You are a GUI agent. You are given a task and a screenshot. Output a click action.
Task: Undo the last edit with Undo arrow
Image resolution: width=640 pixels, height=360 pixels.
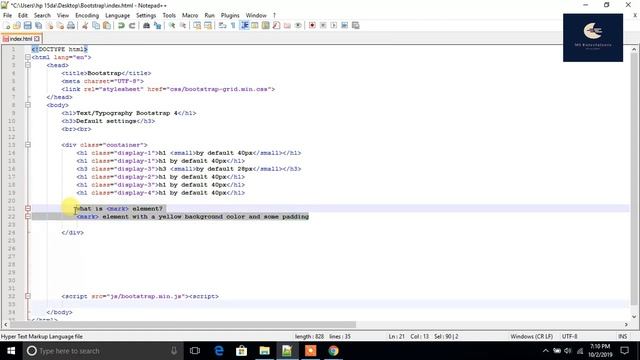121,25
